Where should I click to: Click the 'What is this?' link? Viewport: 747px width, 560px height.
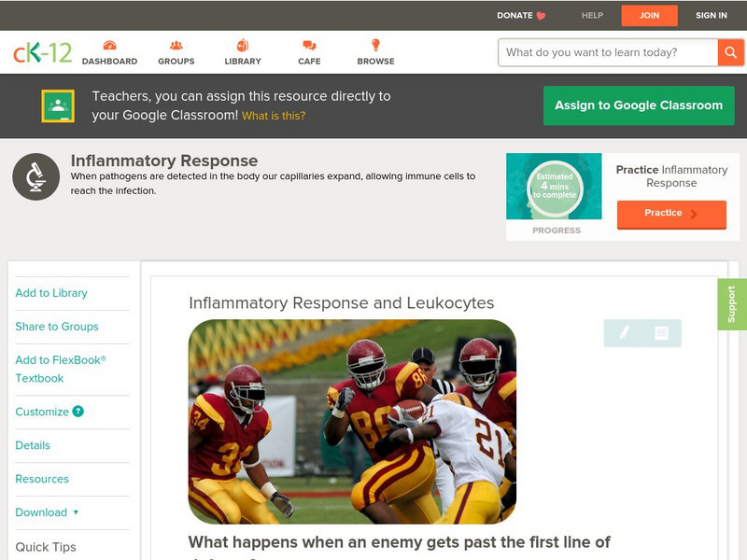[x=274, y=116]
